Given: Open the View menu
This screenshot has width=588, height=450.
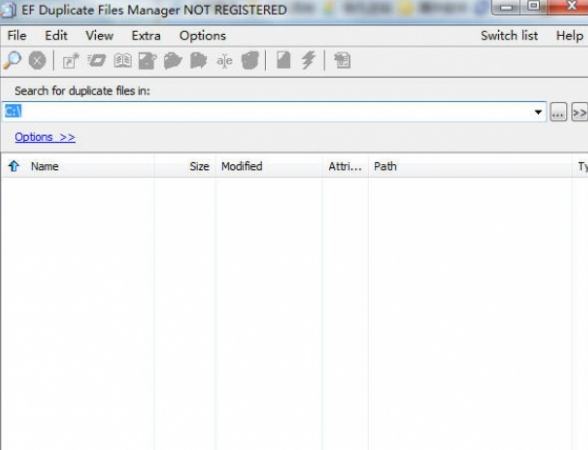Looking at the screenshot, I should click(99, 36).
